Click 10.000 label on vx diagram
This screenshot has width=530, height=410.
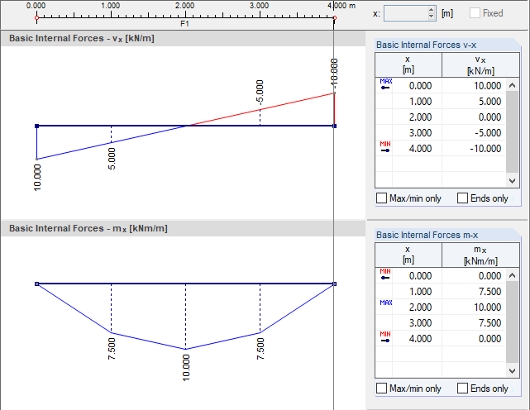tap(38, 177)
